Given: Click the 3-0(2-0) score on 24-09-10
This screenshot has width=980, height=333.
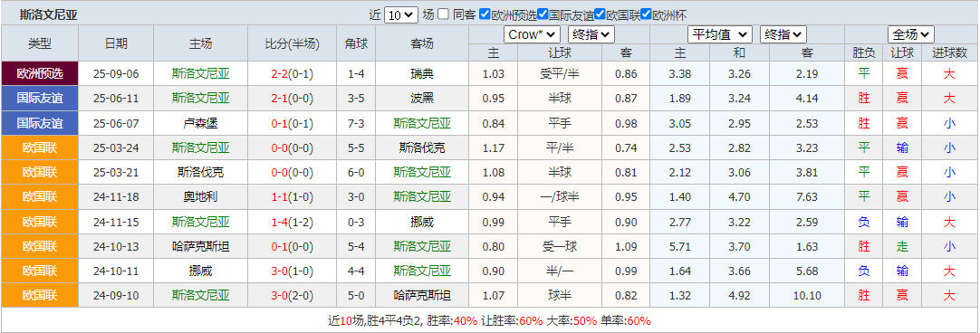Looking at the screenshot, I should pyautogui.click(x=292, y=296).
